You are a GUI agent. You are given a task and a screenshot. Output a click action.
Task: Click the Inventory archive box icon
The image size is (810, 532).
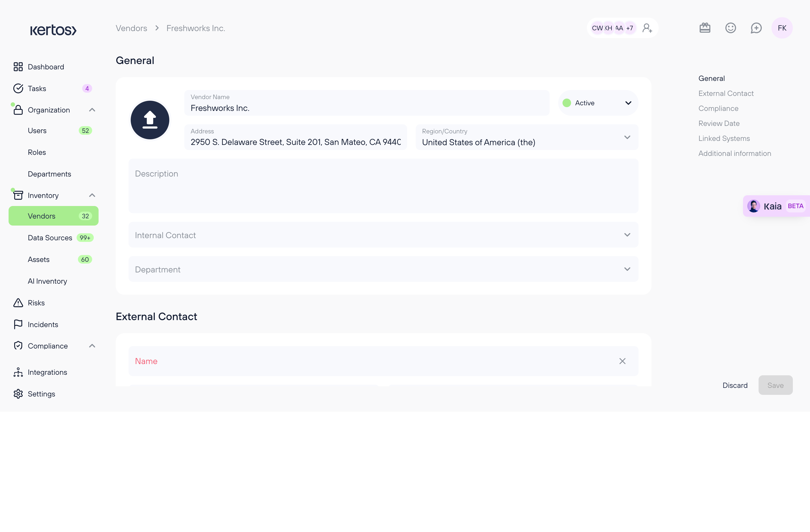tap(18, 195)
